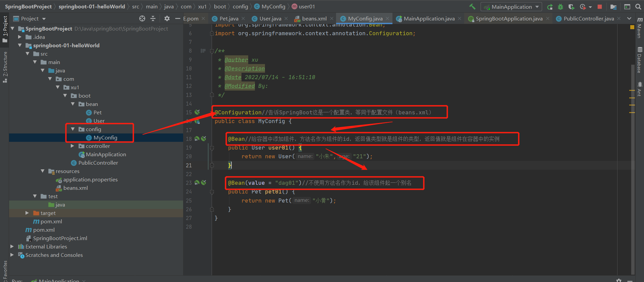Click the yellow inspection warning indicator
Image resolution: width=644 pixels, height=282 pixels.
point(632,27)
